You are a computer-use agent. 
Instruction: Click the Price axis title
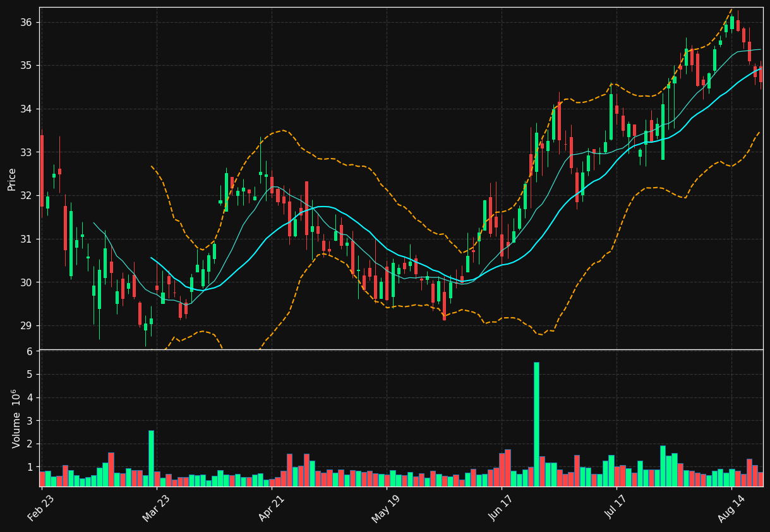[12, 179]
